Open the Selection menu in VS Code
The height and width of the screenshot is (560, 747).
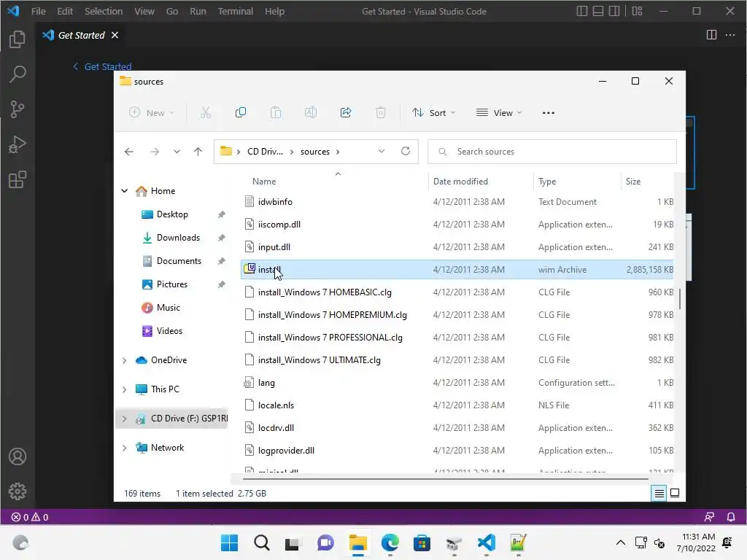point(104,11)
